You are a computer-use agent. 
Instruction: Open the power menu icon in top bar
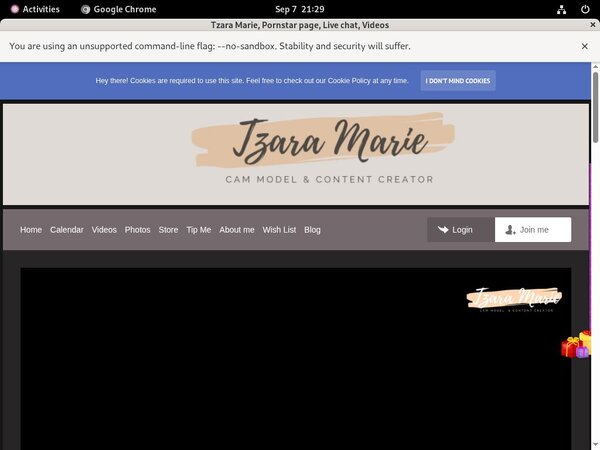click(585, 9)
